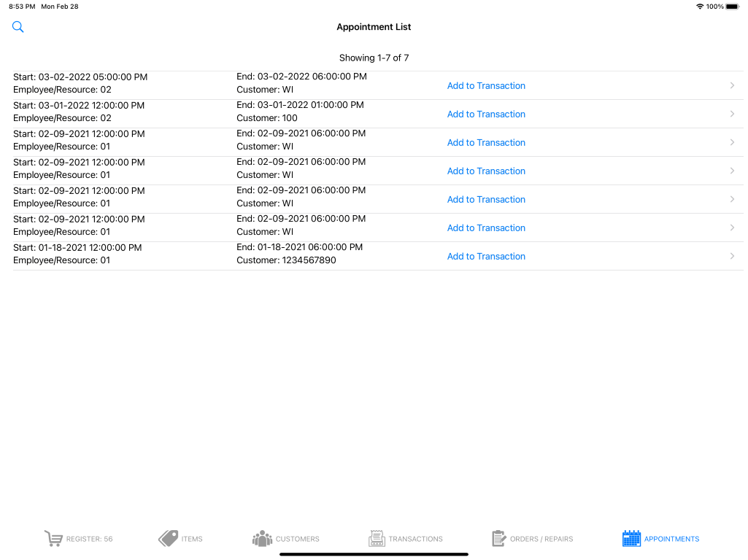
Task: Add the 03-02-2022 appointment to transaction
Action: 486,85
